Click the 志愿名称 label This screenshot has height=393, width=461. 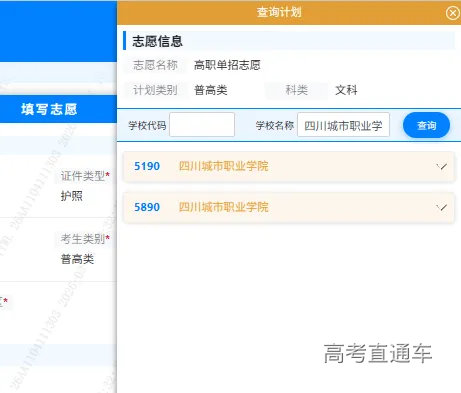(x=155, y=65)
